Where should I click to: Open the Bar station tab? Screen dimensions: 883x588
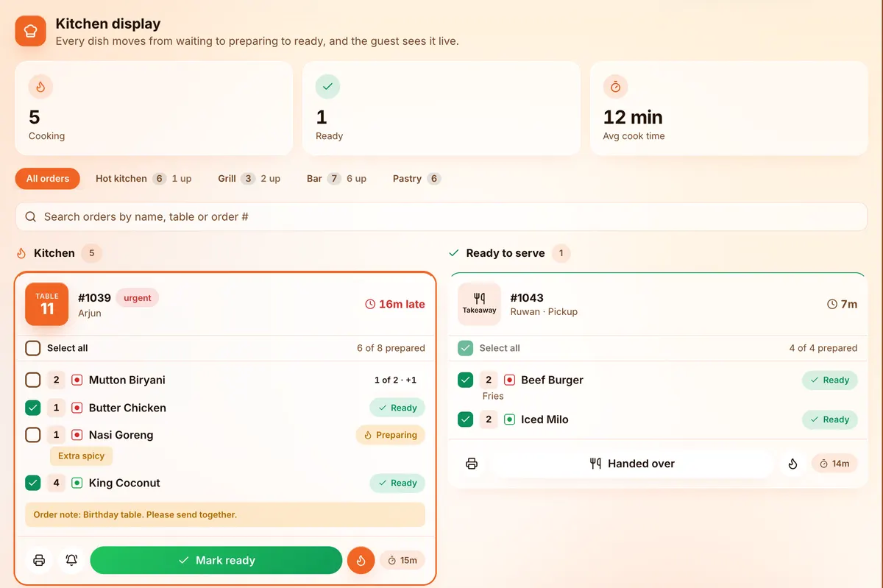(x=336, y=179)
